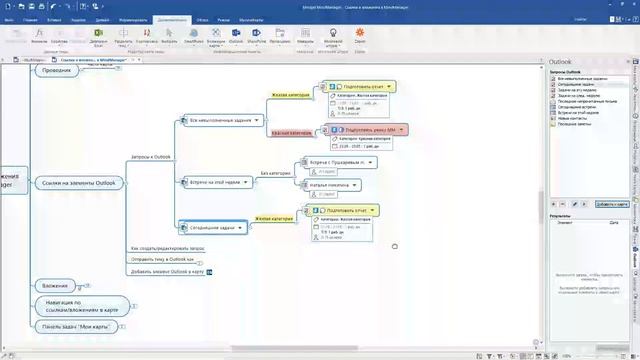Select Последние заметки query in Outlook panel
The height and width of the screenshot is (360, 640).
pos(573,124)
